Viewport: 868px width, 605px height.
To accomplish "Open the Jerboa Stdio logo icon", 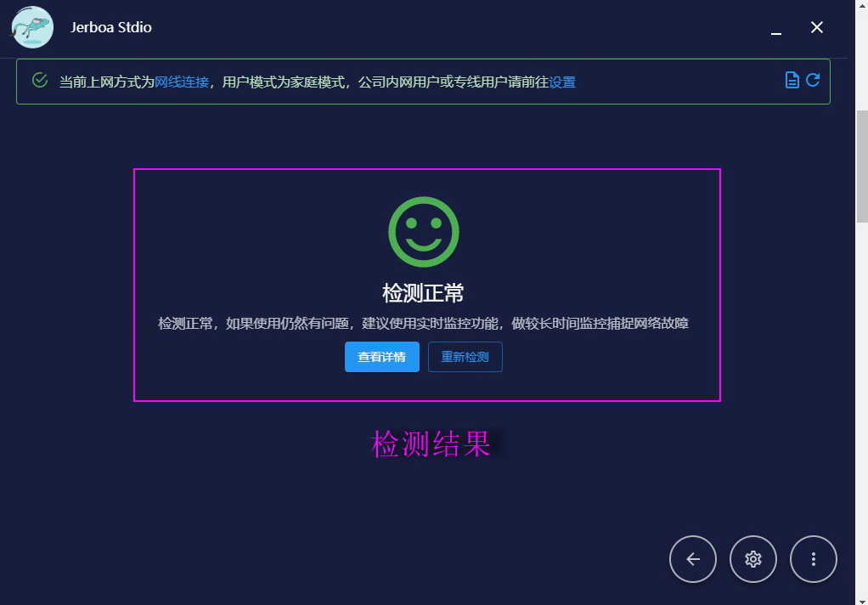I will [31, 27].
